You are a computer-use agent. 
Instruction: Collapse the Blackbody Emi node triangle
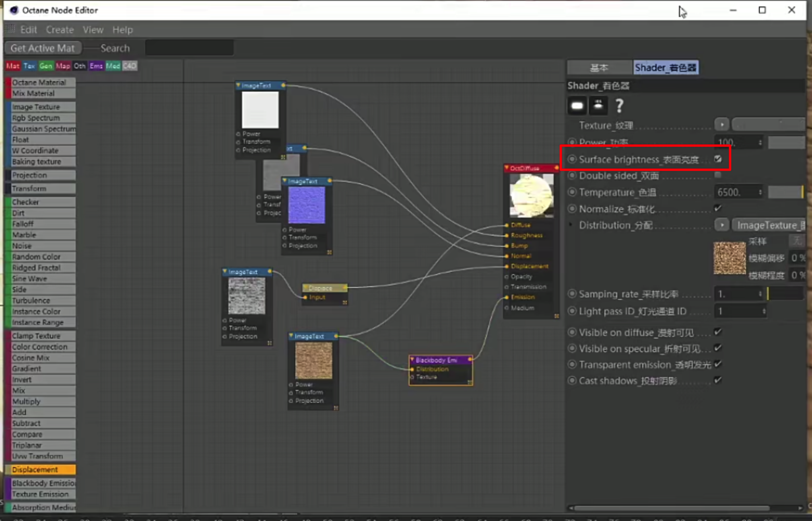(412, 359)
